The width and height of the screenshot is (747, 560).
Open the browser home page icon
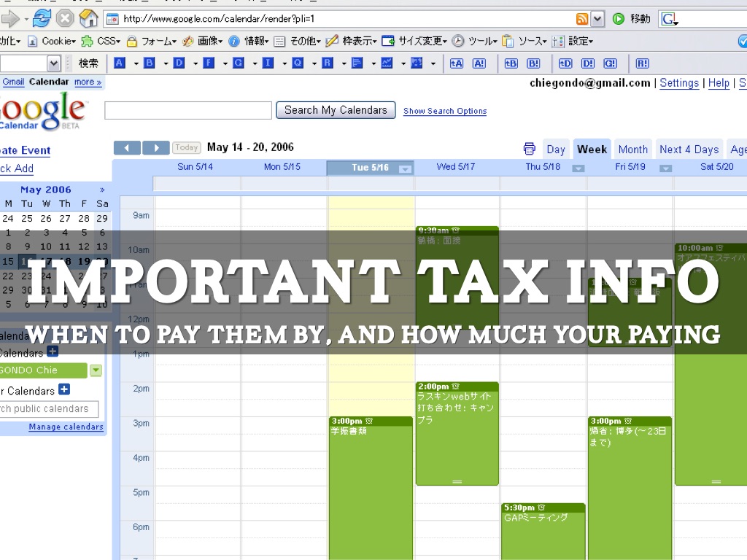tap(88, 19)
